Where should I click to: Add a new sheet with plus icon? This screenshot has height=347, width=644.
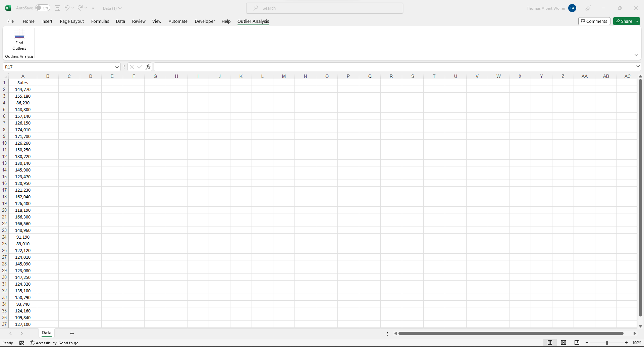[x=72, y=333]
